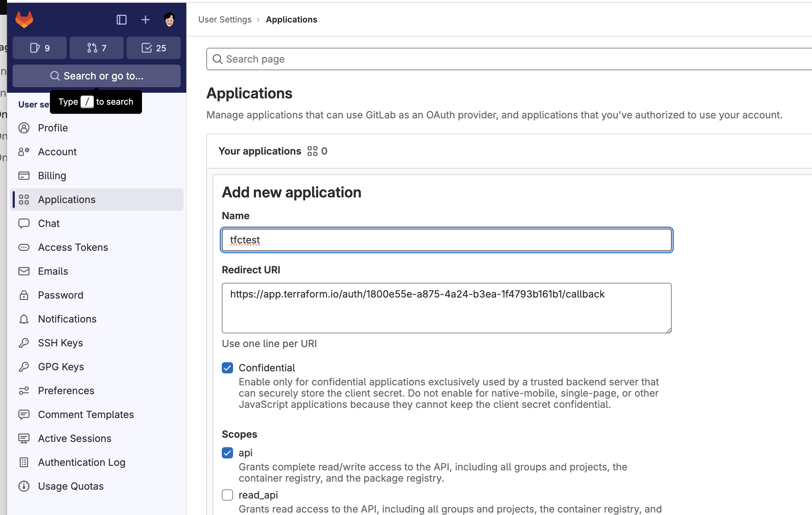The width and height of the screenshot is (812, 515).
Task: Open Profile settings page
Action: point(97,128)
